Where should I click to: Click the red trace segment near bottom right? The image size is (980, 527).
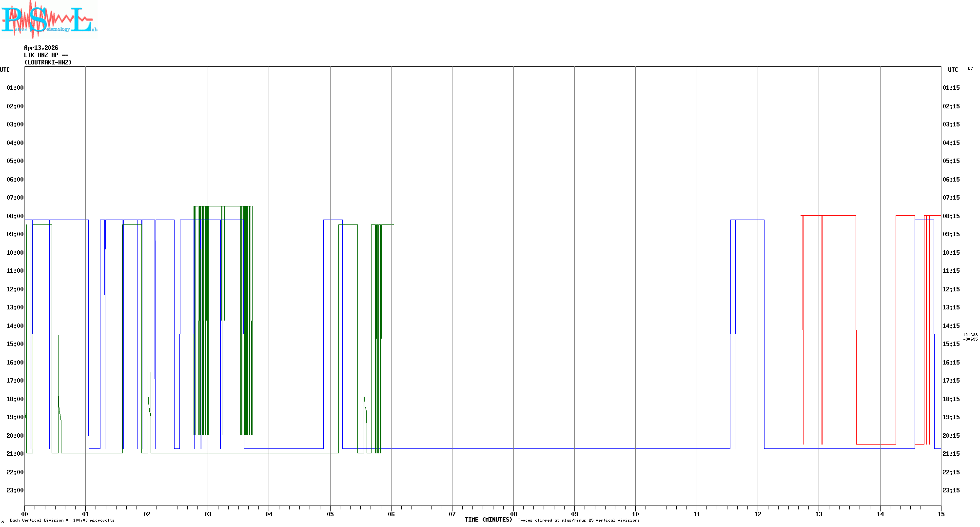[x=876, y=444]
